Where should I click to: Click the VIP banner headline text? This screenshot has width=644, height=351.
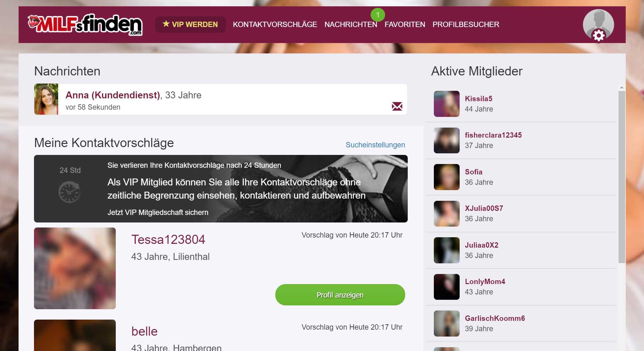pyautogui.click(x=237, y=189)
